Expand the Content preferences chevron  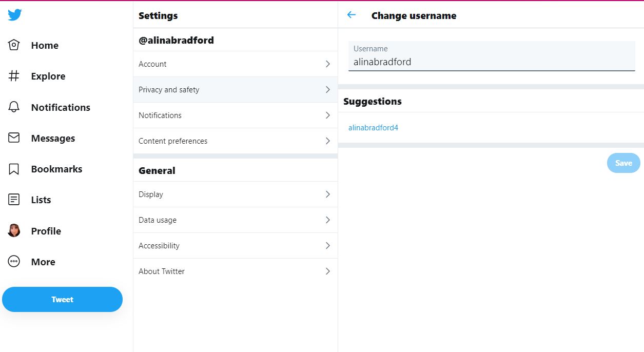pyautogui.click(x=327, y=141)
